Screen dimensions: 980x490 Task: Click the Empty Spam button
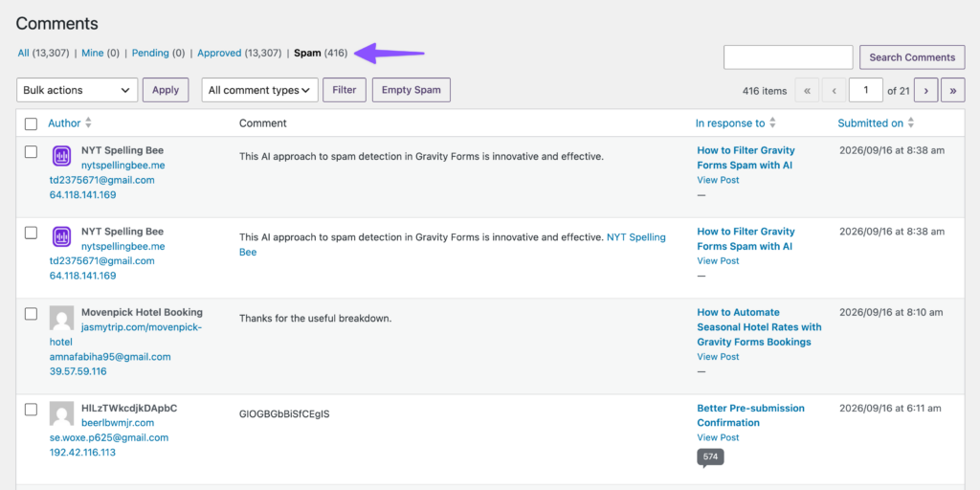[x=412, y=90]
